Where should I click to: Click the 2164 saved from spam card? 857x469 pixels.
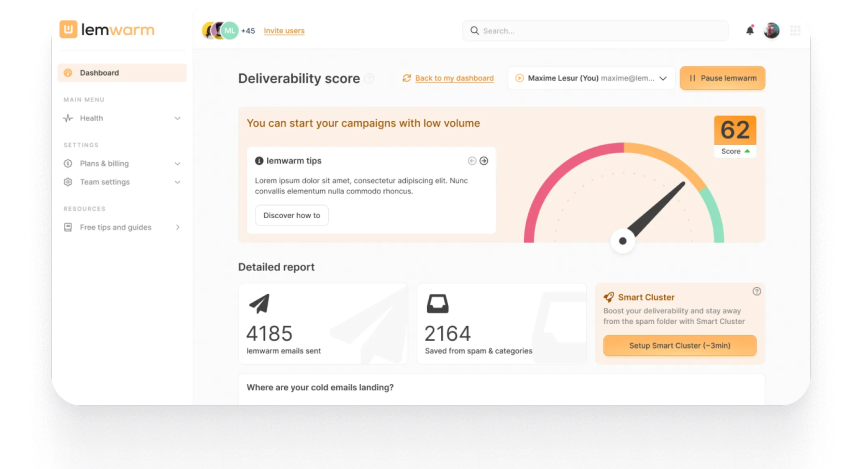(x=501, y=324)
